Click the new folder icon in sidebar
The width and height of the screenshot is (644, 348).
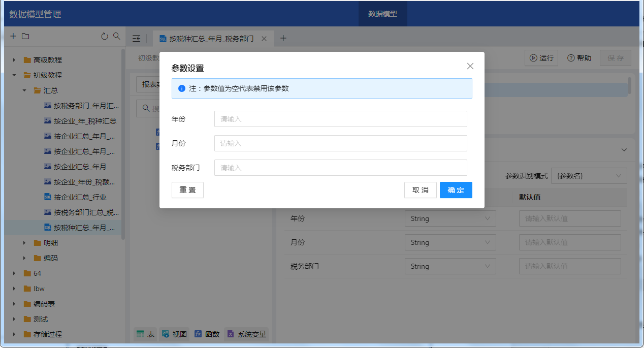25,37
